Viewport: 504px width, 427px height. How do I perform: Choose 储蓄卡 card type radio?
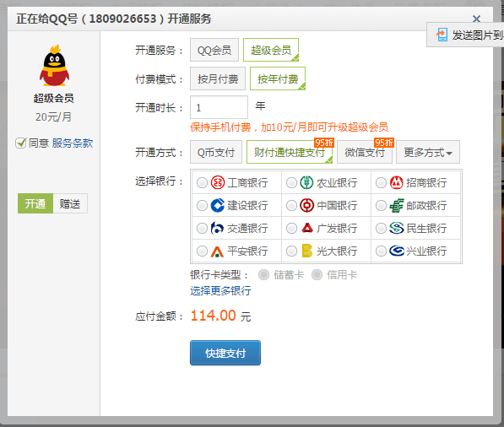coord(263,275)
